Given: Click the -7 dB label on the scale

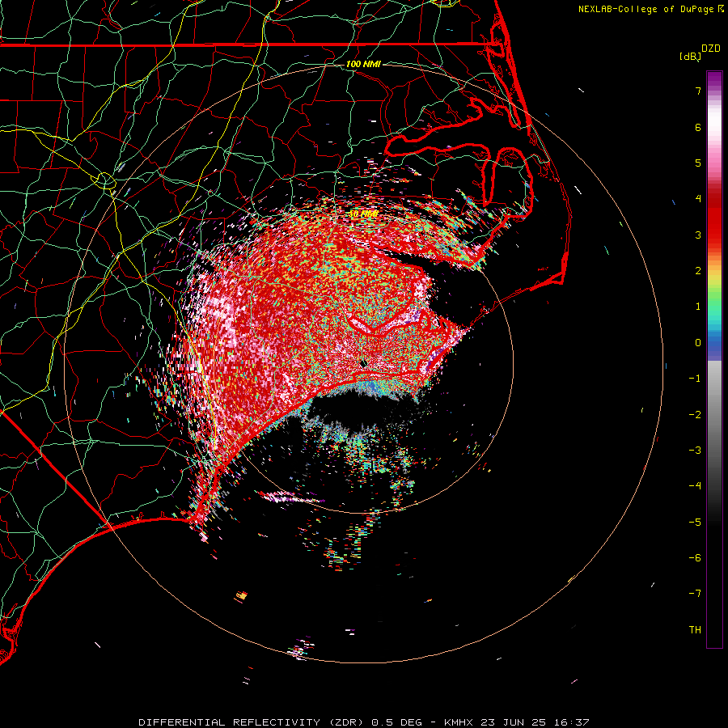Looking at the screenshot, I should (x=695, y=594).
